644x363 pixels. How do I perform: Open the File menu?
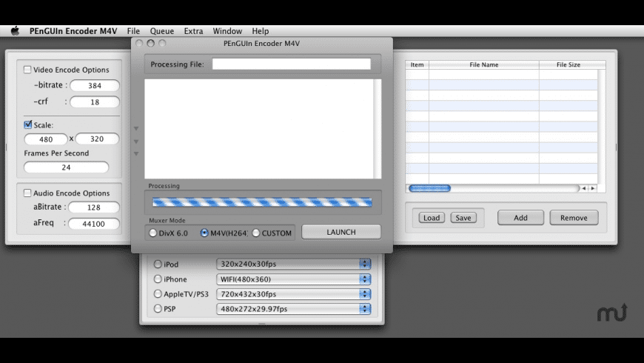[x=133, y=31]
